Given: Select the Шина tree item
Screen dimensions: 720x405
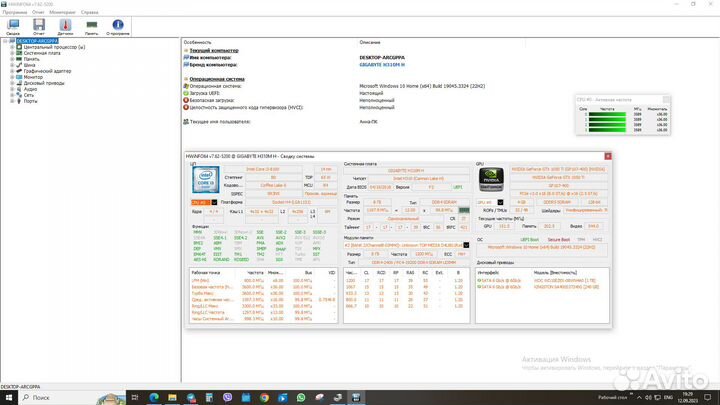Looking at the screenshot, I should pyautogui.click(x=29, y=65).
